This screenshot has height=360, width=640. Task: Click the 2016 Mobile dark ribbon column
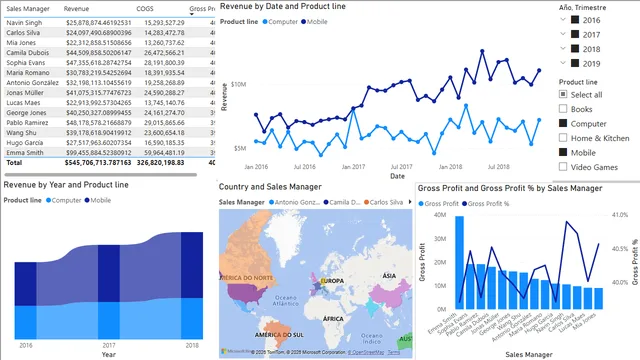(x=25, y=284)
